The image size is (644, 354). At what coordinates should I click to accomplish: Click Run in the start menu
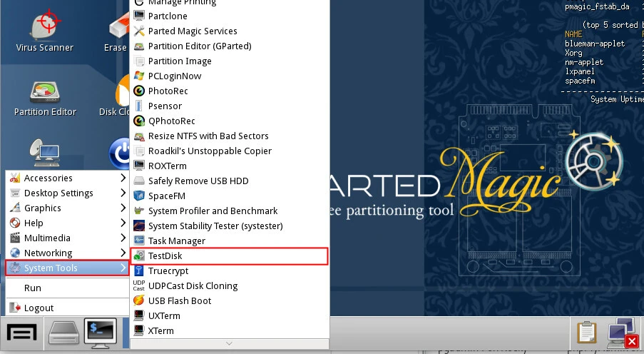33,288
